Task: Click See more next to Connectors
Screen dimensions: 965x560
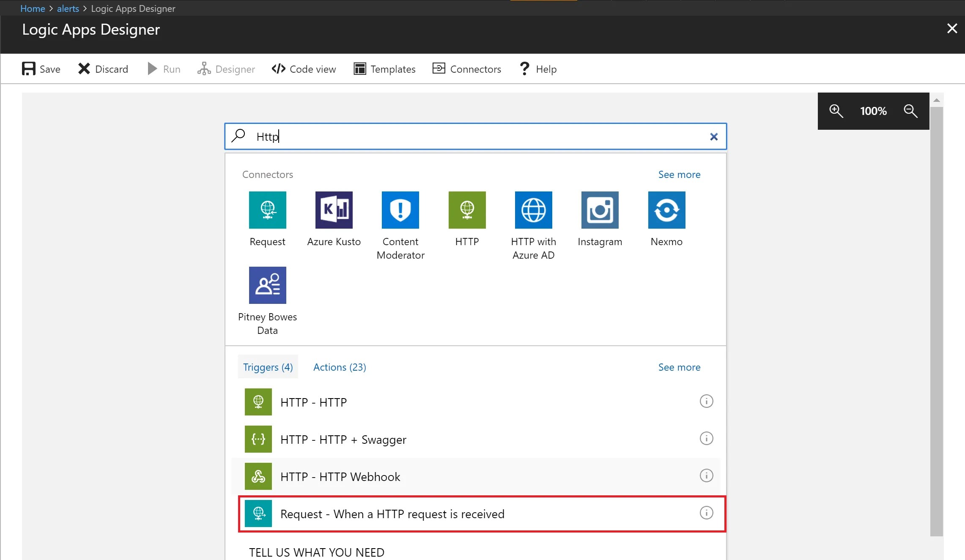Action: click(x=679, y=175)
